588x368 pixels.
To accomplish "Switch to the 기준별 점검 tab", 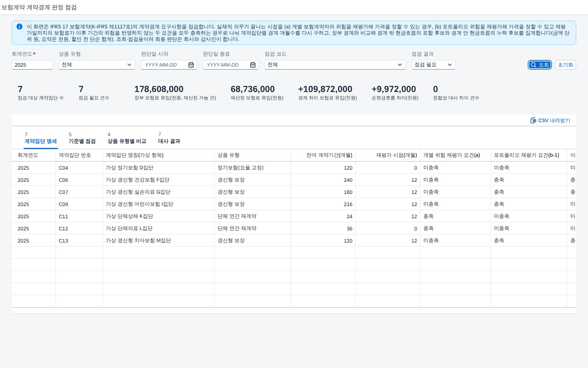I will point(82,138).
